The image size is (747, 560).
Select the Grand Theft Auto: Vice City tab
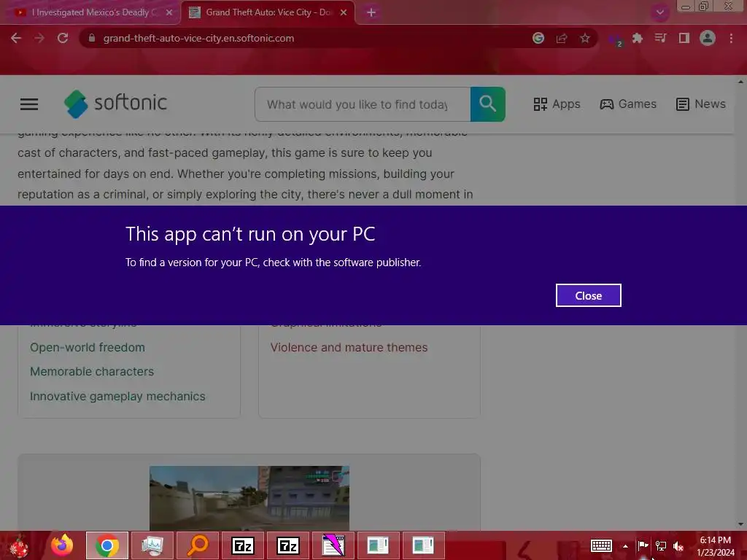click(268, 12)
